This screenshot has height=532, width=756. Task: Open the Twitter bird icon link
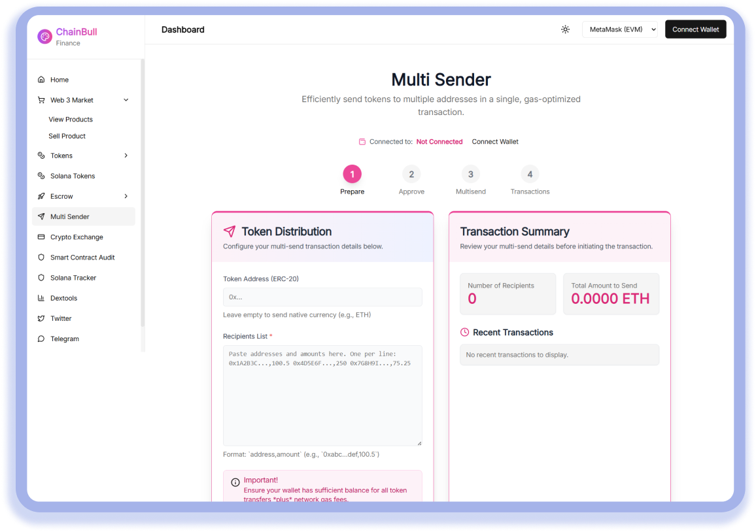point(42,318)
